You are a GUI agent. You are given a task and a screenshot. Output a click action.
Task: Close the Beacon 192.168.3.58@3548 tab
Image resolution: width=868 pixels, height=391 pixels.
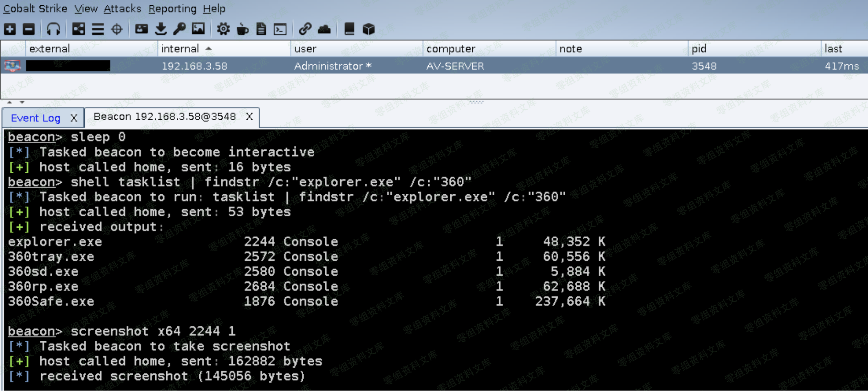click(249, 117)
